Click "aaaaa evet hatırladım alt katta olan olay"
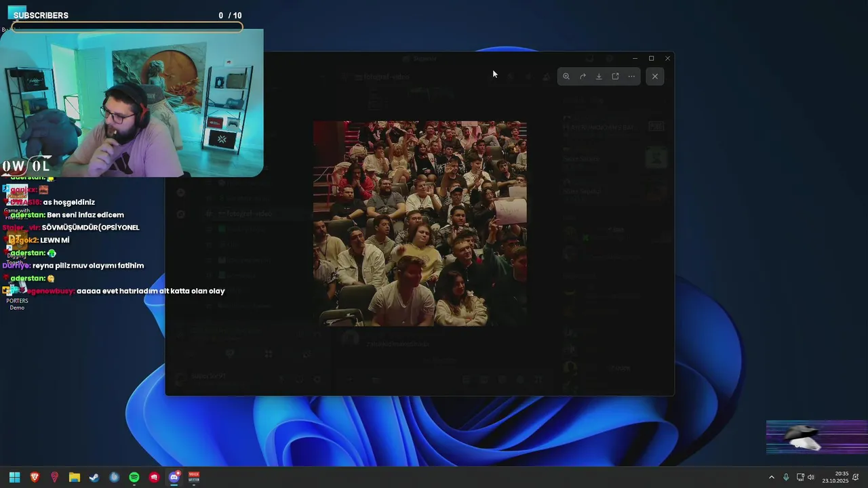Screen dimensions: 868x488 (x=151, y=291)
